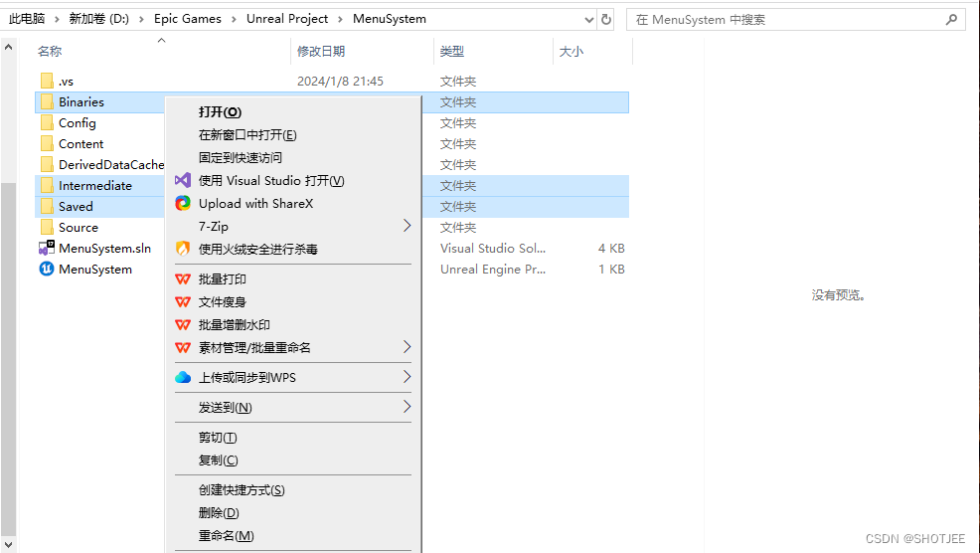980x553 pixels.
Task: Choose 复制(C) from context menu
Action: pos(218,461)
